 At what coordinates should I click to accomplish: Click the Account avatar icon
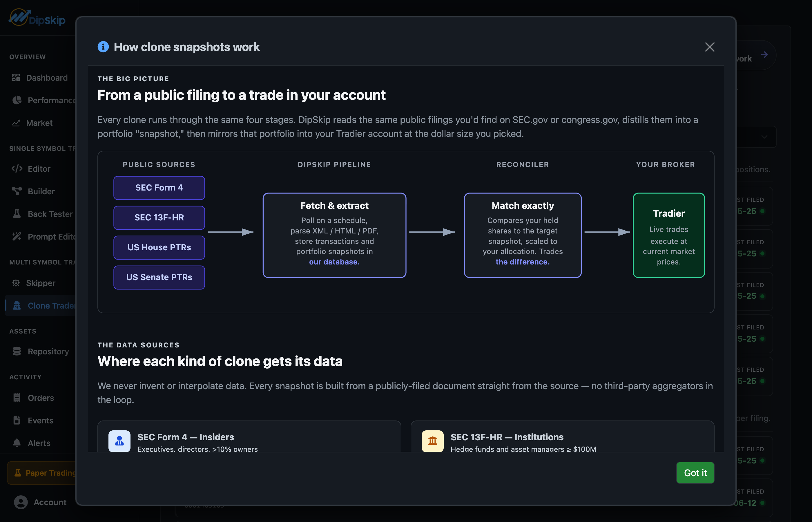(21, 502)
